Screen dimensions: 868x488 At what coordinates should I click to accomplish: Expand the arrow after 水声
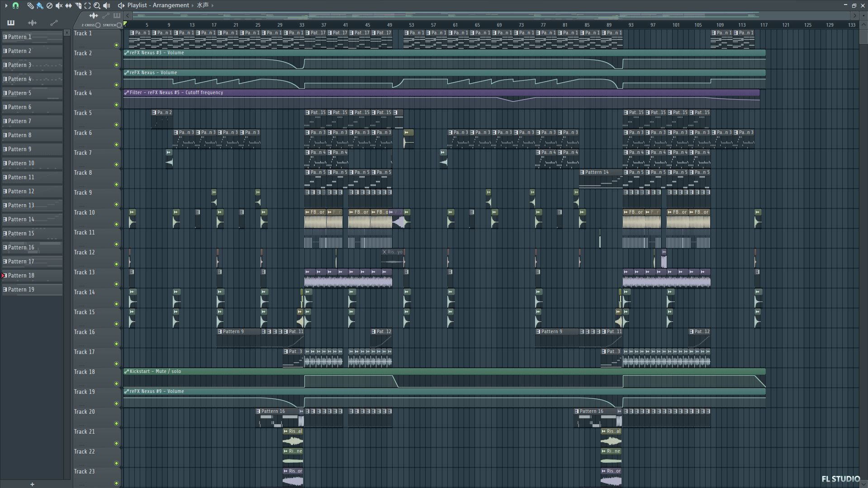click(213, 5)
